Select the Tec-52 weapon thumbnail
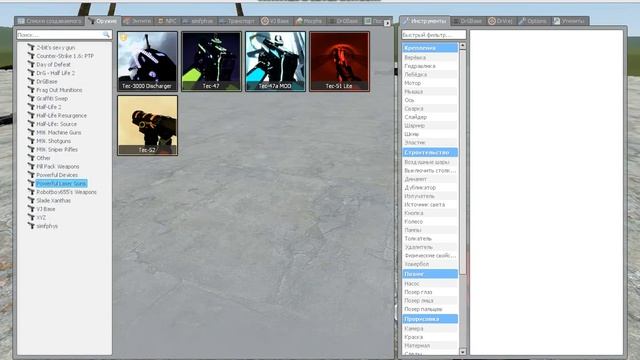 [147, 125]
